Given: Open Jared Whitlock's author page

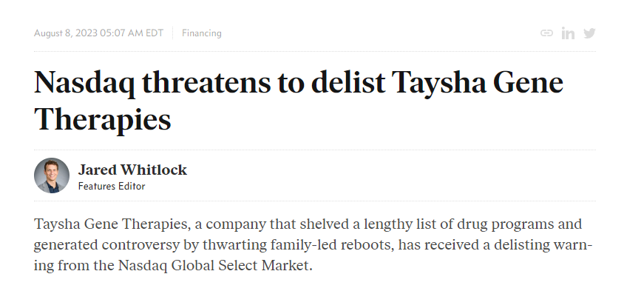Looking at the screenshot, I should tap(132, 170).
